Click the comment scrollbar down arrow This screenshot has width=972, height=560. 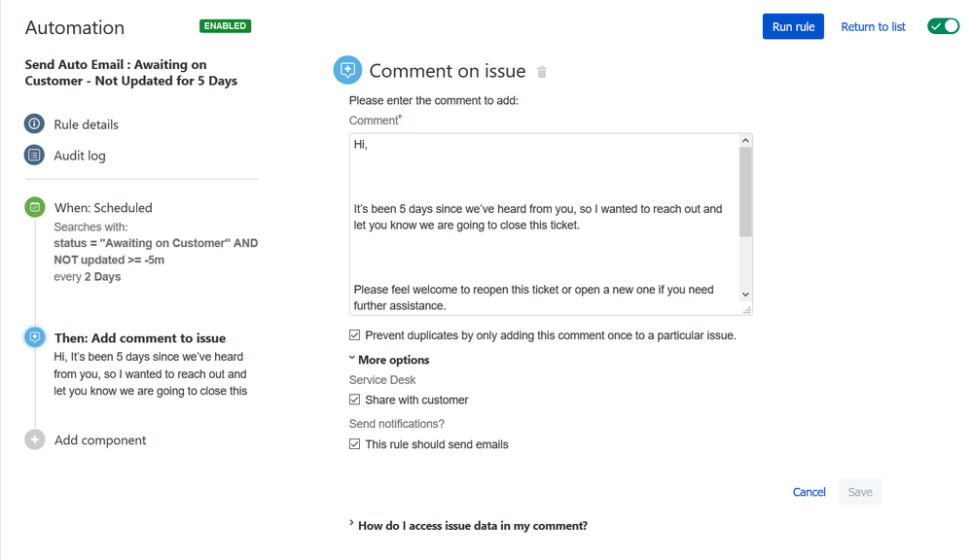click(745, 295)
